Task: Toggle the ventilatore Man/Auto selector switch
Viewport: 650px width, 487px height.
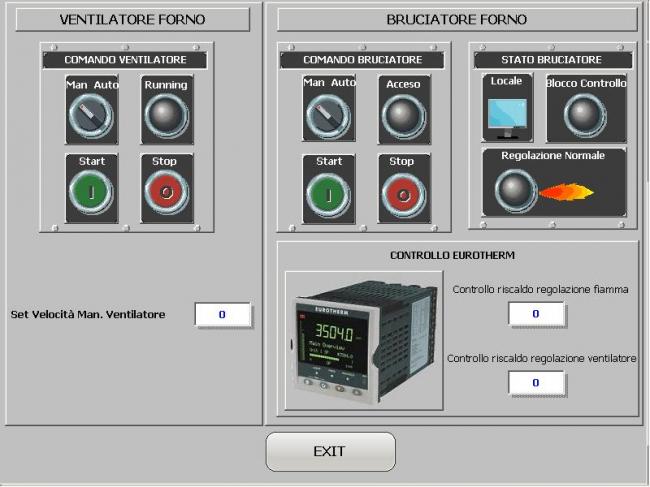Action: 91,116
